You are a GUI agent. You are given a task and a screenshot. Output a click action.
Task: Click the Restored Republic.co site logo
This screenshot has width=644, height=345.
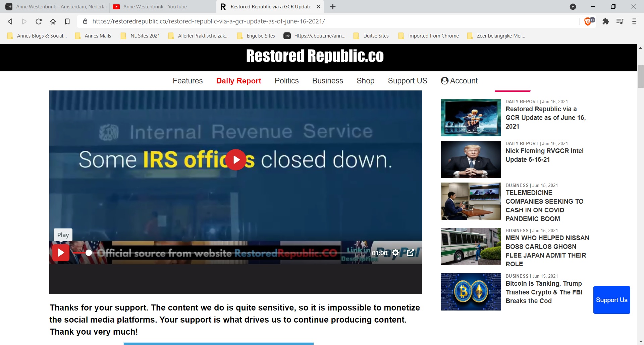coord(315,56)
